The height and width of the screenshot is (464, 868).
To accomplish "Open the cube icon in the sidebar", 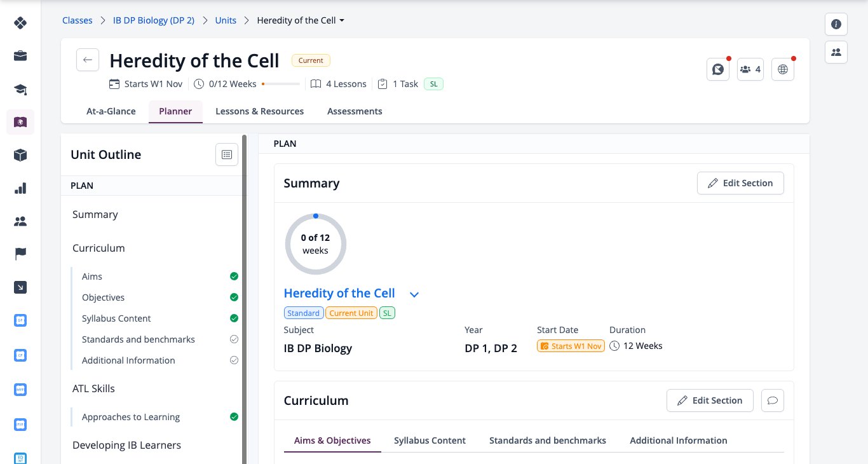I will (20, 155).
